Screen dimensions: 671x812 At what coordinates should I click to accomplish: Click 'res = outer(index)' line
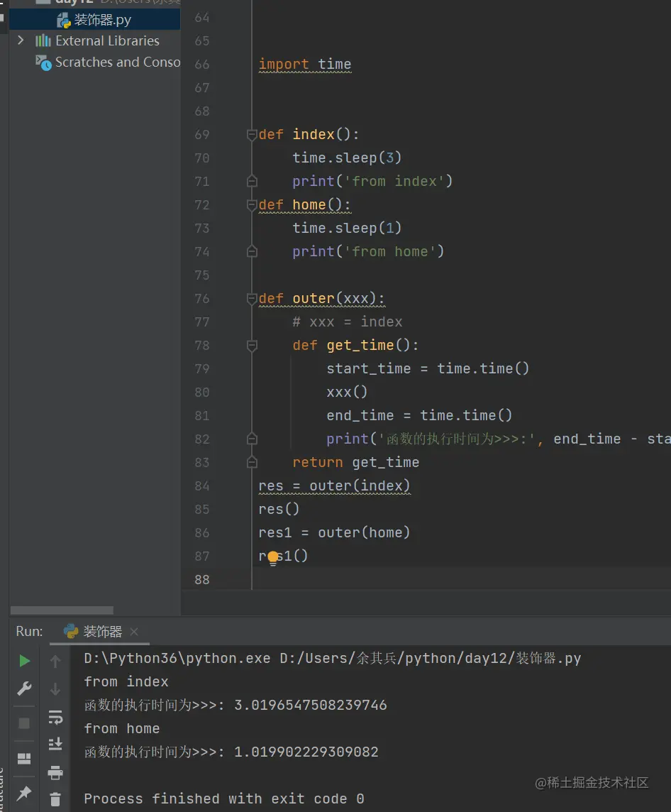(334, 485)
